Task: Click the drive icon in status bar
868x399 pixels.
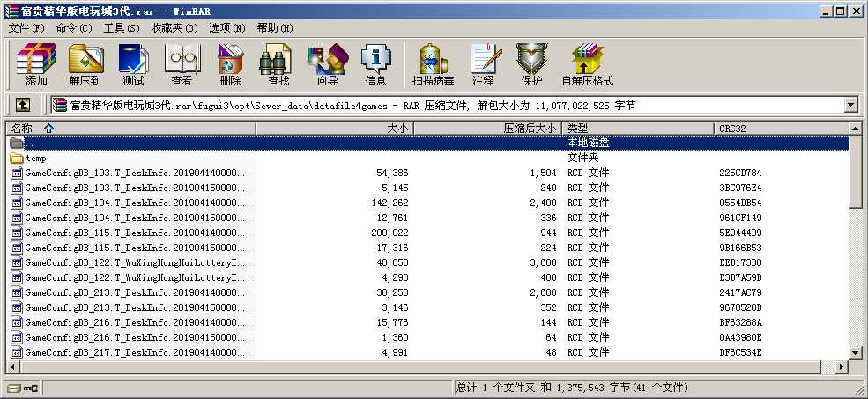Action: pyautogui.click(x=14, y=388)
